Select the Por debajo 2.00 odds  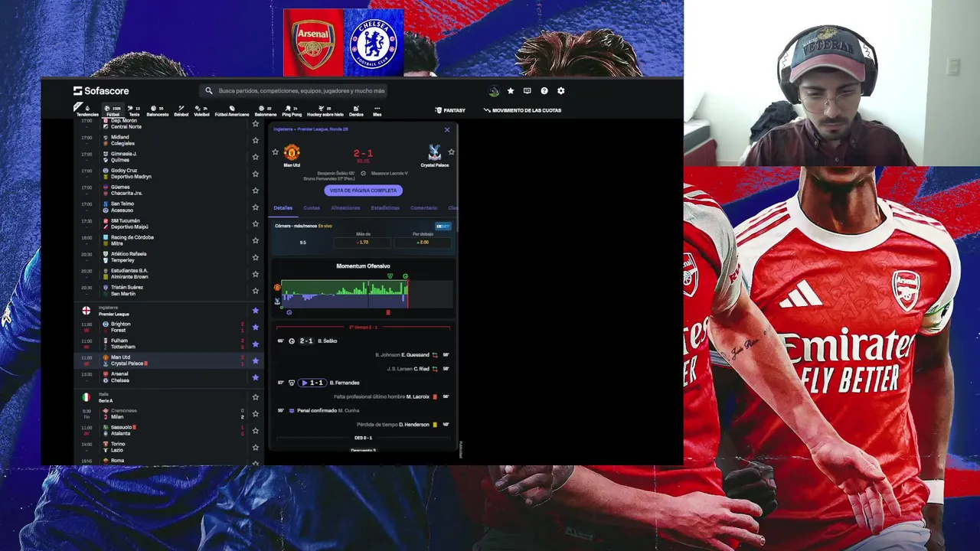click(x=423, y=242)
